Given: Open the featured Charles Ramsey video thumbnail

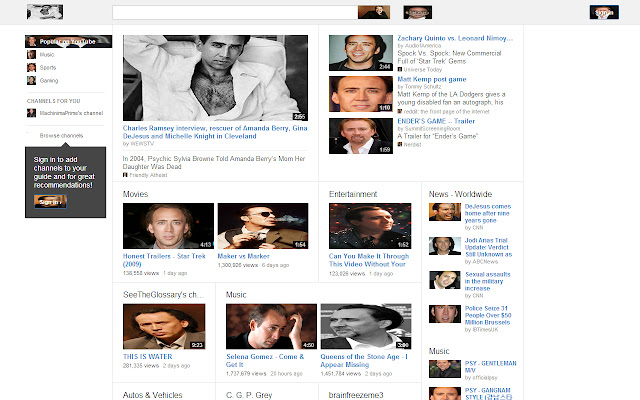Looking at the screenshot, I should pyautogui.click(x=216, y=78).
